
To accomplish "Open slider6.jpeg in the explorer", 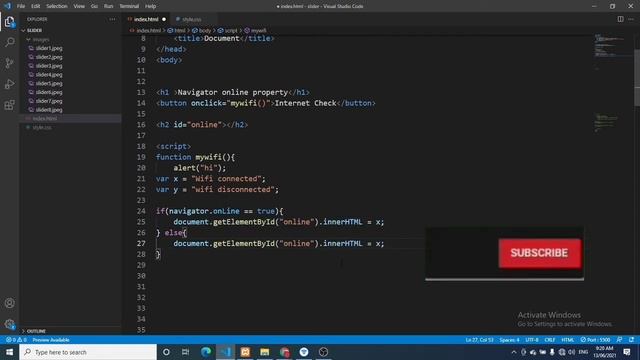I will (49, 92).
